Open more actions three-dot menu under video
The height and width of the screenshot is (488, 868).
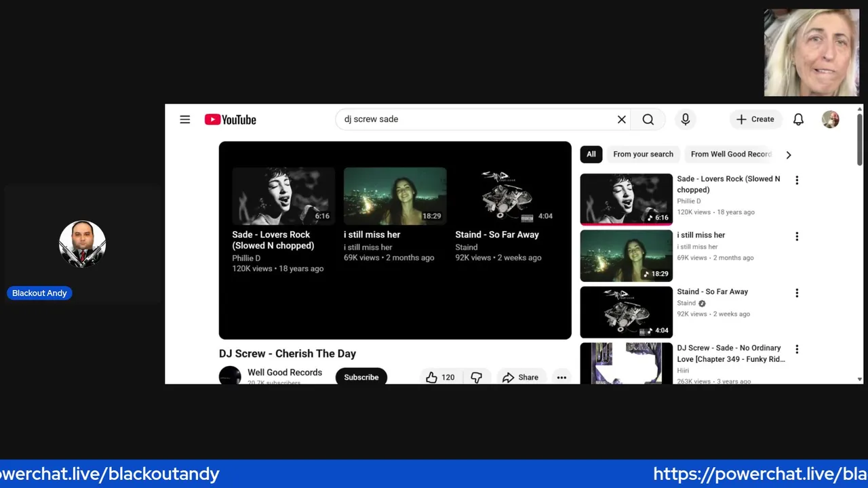pyautogui.click(x=561, y=378)
